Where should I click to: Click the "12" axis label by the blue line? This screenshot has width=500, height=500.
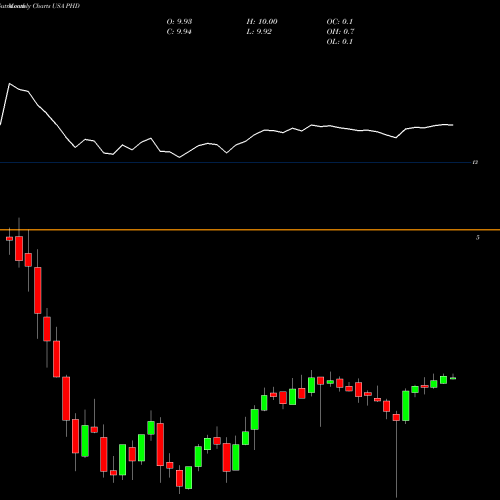[475, 162]
